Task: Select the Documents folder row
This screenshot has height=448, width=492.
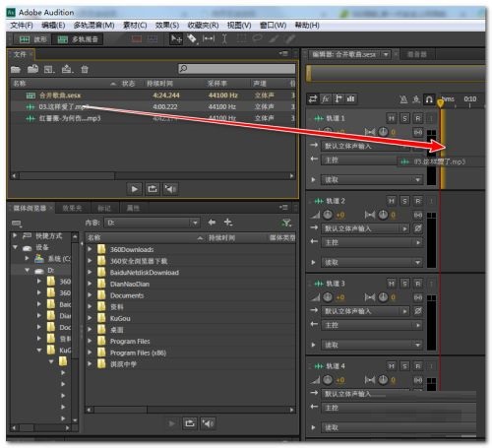Action: [x=190, y=295]
